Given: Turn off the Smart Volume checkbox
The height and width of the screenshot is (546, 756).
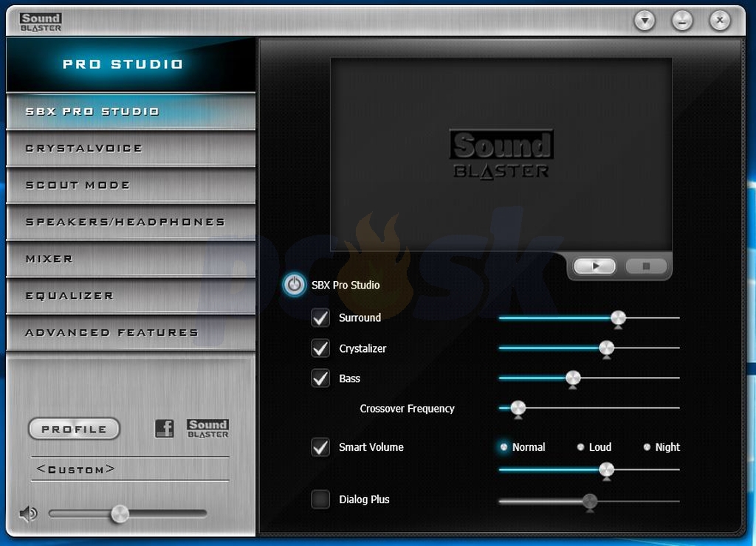Looking at the screenshot, I should tap(320, 447).
